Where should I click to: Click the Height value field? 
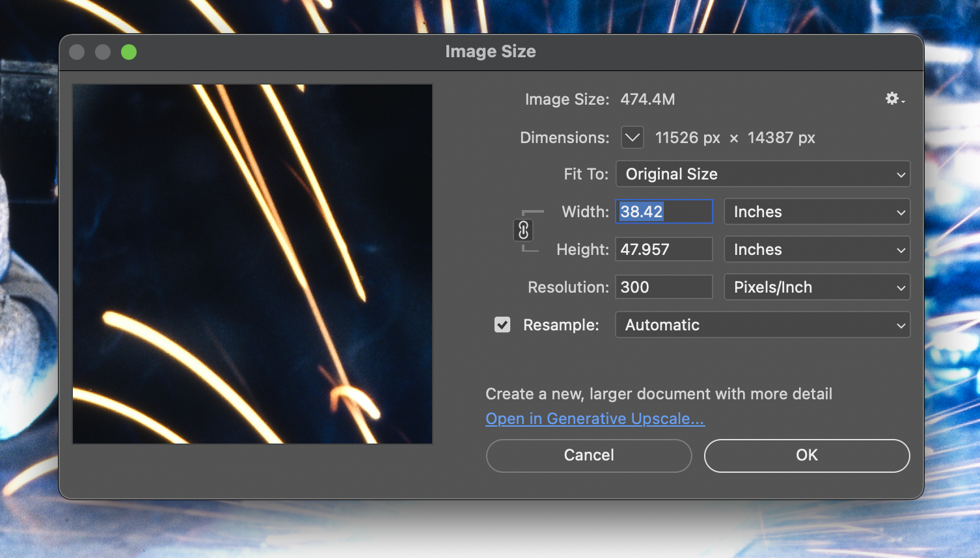click(664, 250)
